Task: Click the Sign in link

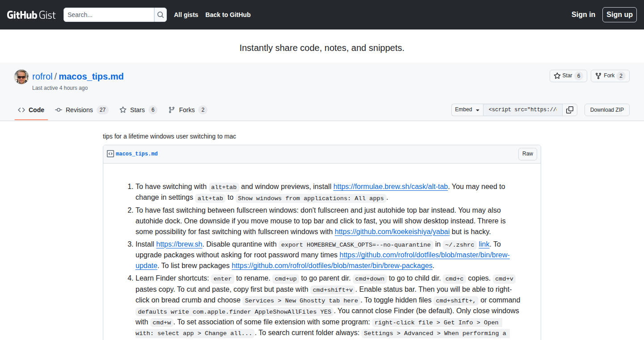Action: click(x=583, y=15)
